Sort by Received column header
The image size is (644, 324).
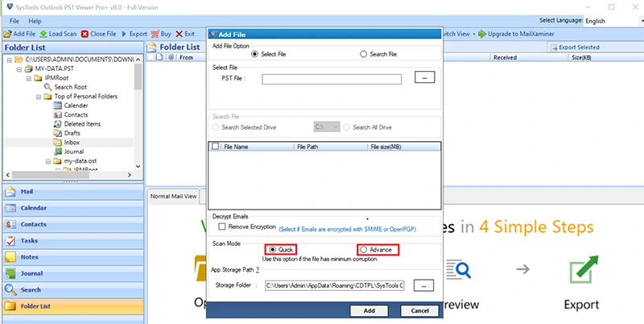pos(505,57)
